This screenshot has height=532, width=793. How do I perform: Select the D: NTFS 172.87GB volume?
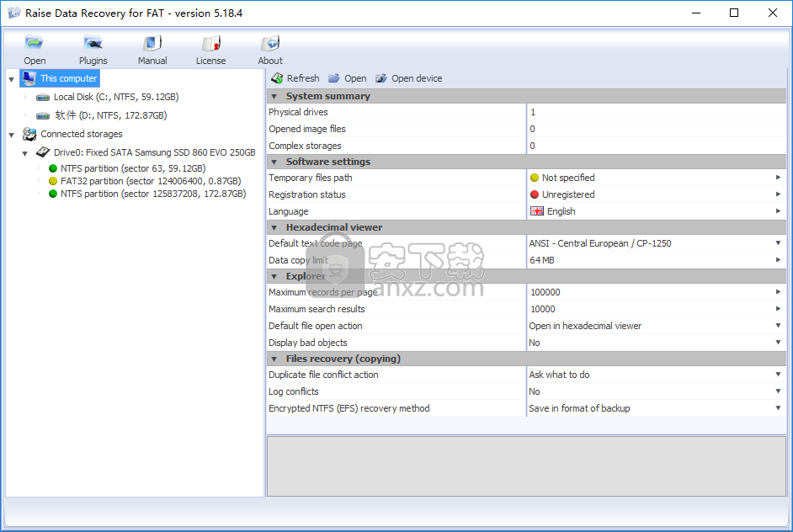click(111, 116)
